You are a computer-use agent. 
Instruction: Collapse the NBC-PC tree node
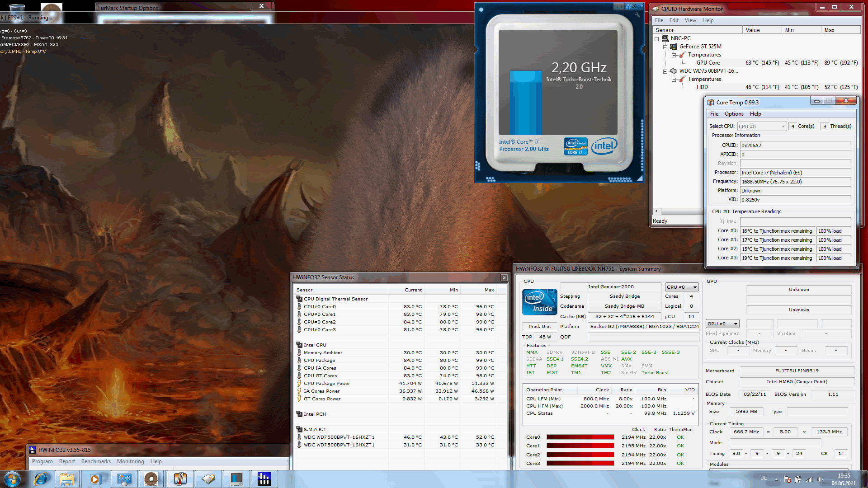click(657, 39)
